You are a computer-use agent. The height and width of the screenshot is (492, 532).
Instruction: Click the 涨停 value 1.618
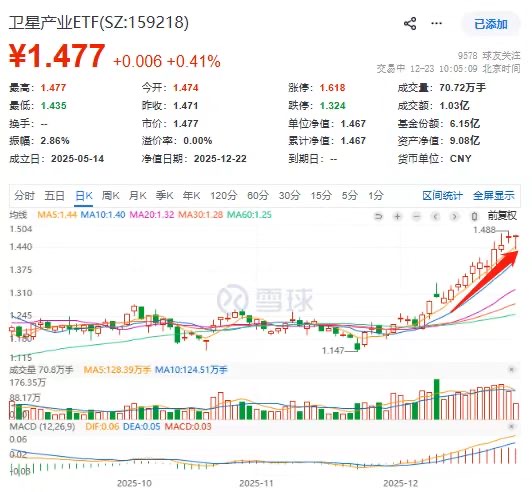332,88
